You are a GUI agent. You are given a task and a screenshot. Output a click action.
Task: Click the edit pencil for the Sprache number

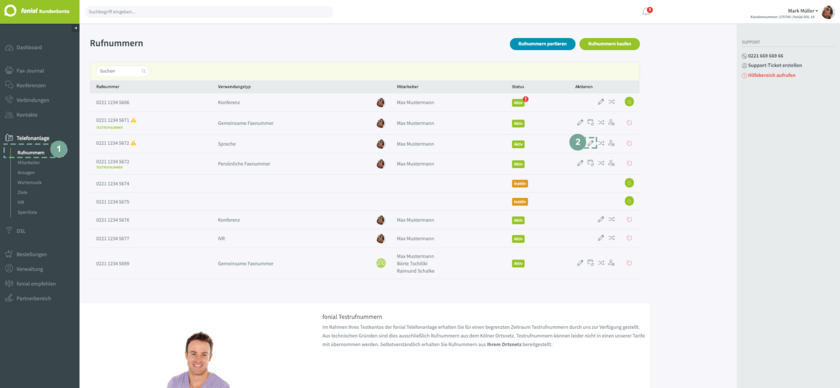click(590, 143)
